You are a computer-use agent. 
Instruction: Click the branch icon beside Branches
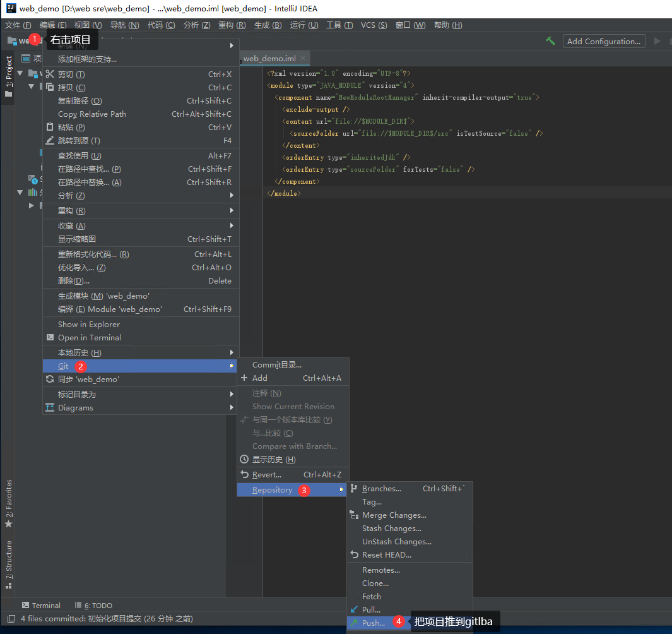pyautogui.click(x=354, y=489)
